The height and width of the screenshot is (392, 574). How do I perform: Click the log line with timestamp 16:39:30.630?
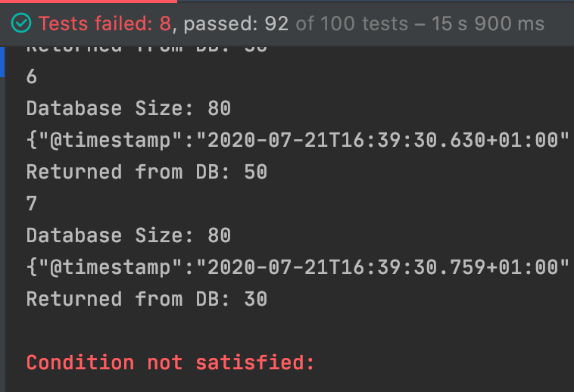[298, 140]
